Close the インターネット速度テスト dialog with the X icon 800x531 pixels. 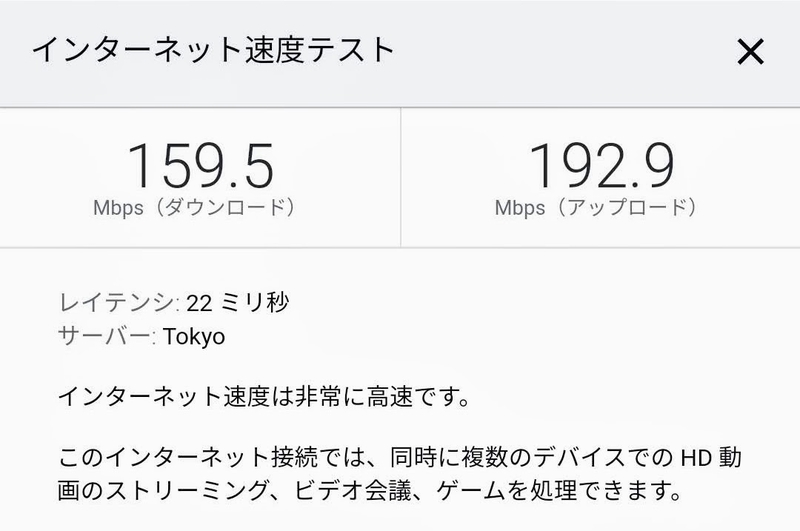(751, 52)
